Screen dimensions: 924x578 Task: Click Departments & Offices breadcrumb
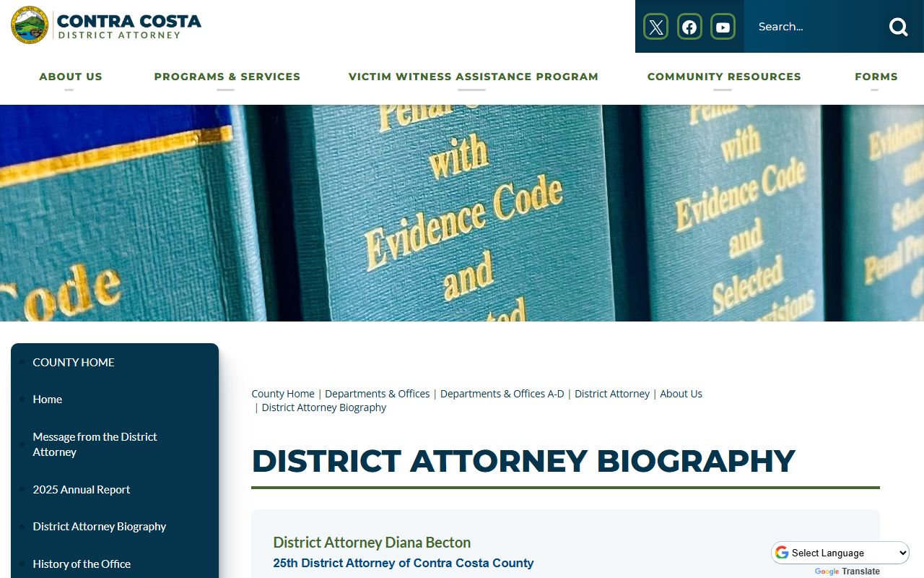pyautogui.click(x=378, y=394)
